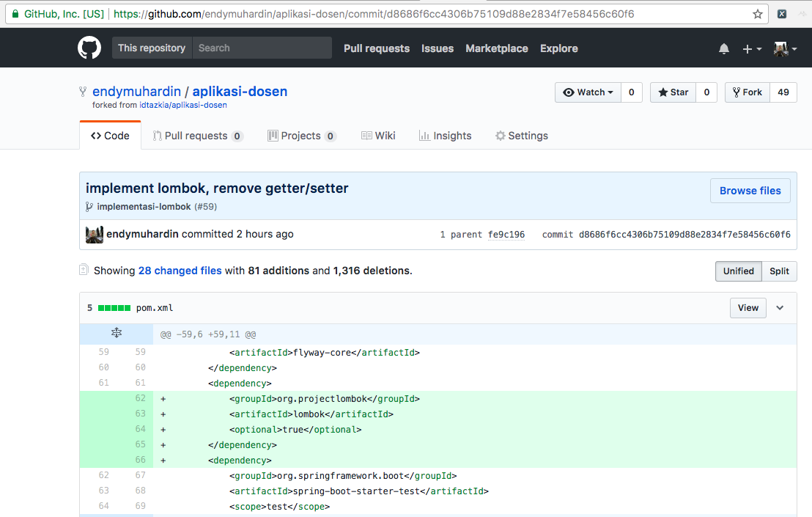Open options chevron beside the View button
The image size is (812, 517).
click(x=780, y=307)
